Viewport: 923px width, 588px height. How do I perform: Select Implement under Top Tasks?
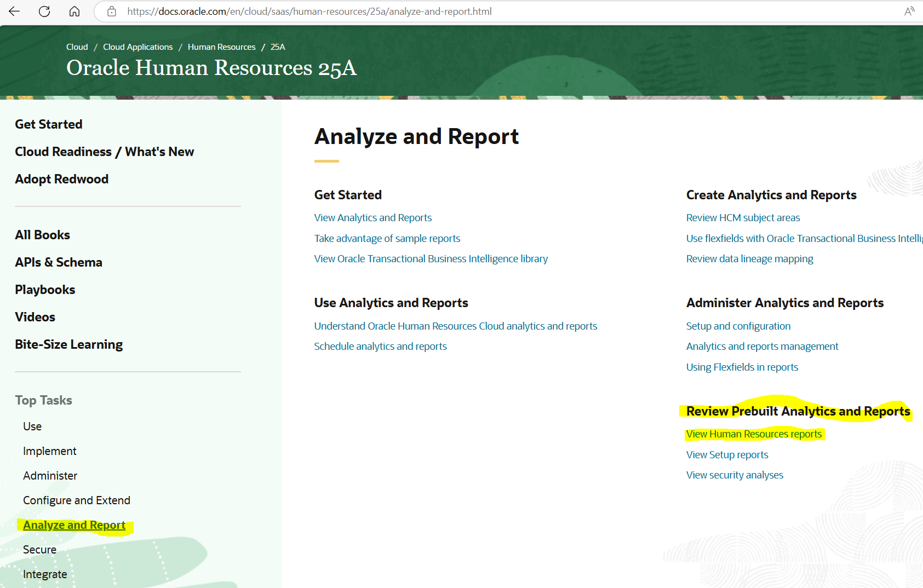pyautogui.click(x=50, y=451)
